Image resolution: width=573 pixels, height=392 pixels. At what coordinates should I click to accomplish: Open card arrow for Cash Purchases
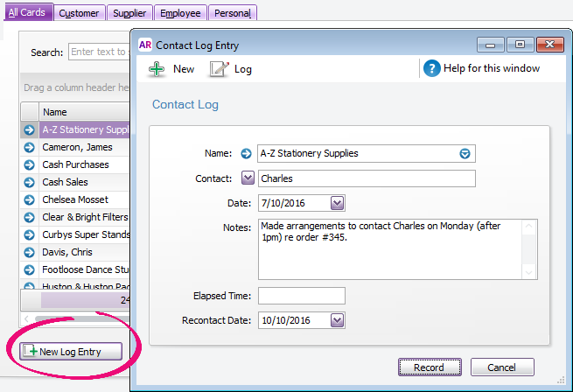point(29,164)
